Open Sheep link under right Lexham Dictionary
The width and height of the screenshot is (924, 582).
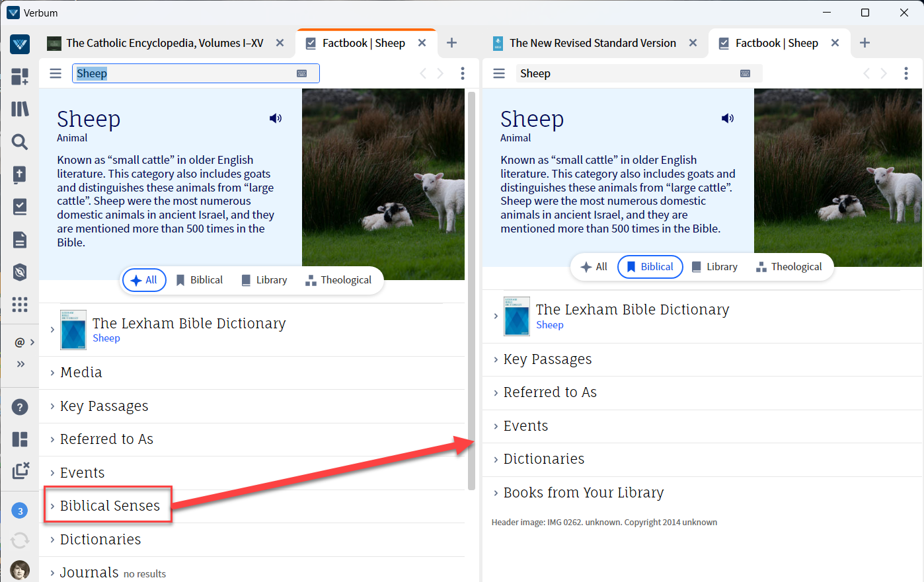[550, 325]
